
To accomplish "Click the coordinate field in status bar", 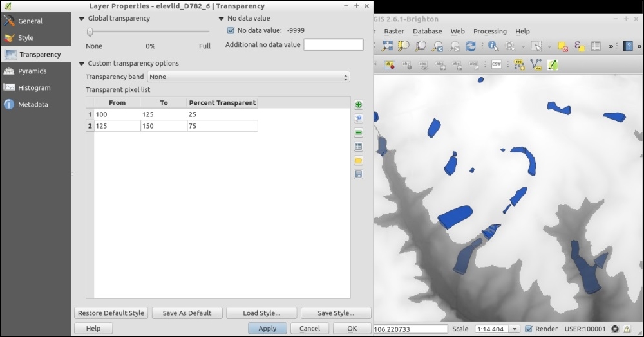I will coord(410,329).
